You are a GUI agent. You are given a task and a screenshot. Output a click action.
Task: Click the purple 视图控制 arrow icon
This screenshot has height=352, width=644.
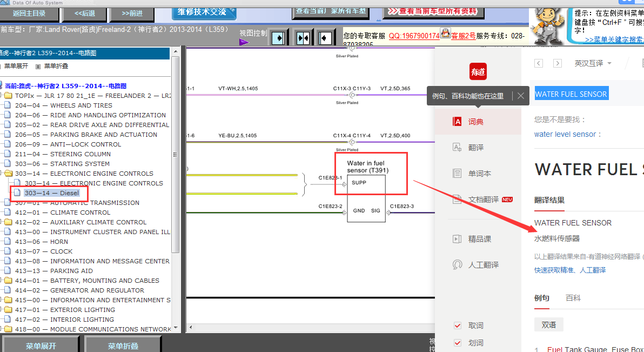tap(244, 42)
